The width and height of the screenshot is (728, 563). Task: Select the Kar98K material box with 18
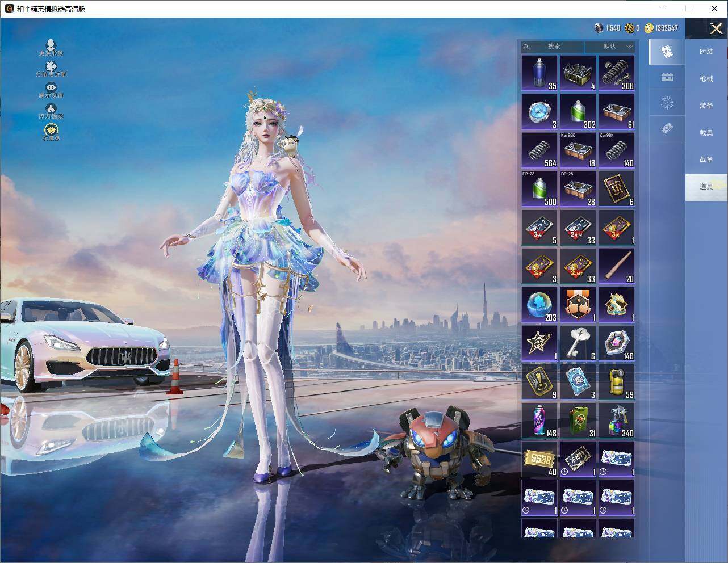tap(578, 150)
